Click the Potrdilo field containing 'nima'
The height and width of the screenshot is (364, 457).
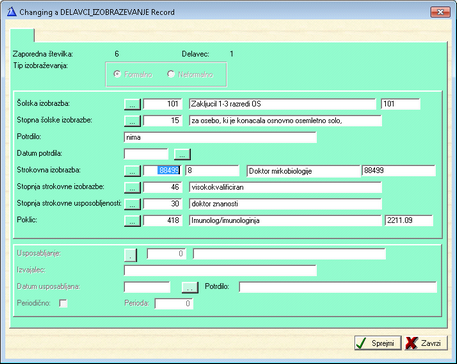tap(220, 137)
